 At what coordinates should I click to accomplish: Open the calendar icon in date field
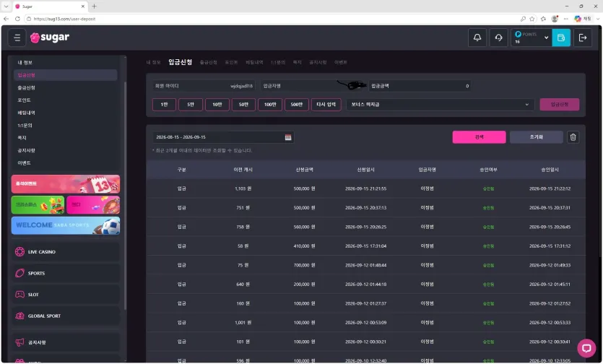pyautogui.click(x=288, y=137)
